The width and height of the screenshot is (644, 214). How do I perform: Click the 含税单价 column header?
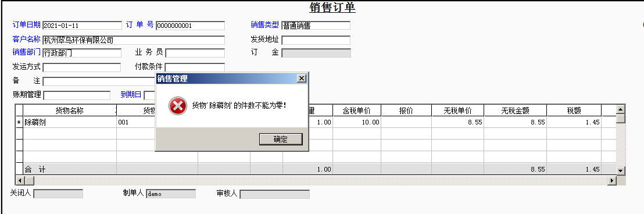(356, 110)
